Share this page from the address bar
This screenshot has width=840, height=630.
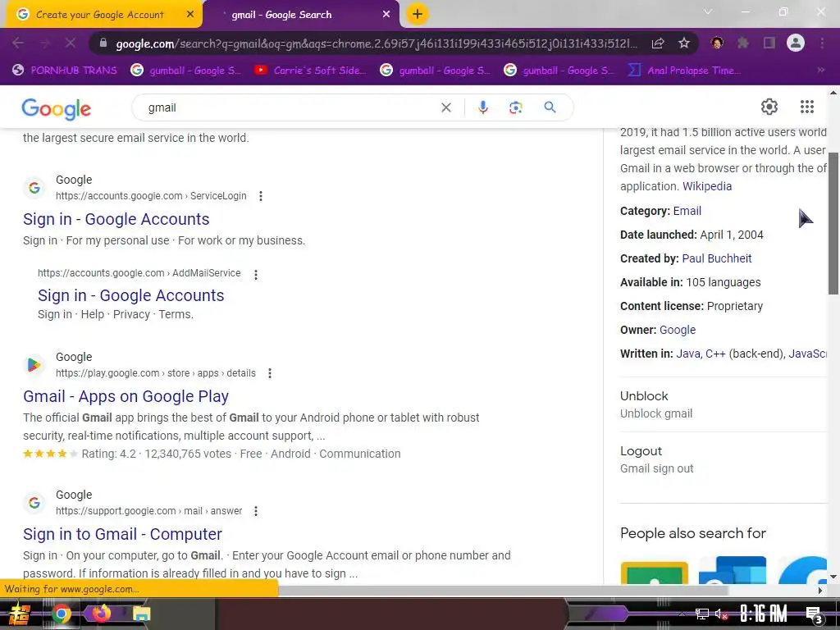coord(658,43)
